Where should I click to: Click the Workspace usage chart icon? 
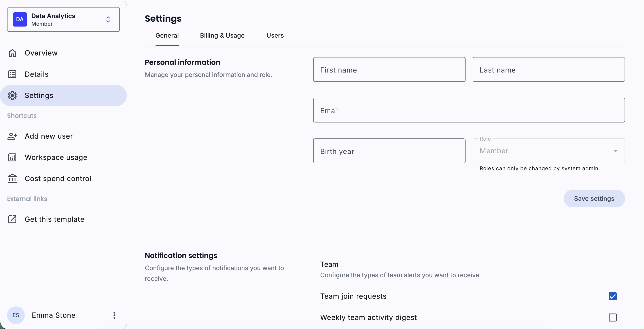(12, 157)
